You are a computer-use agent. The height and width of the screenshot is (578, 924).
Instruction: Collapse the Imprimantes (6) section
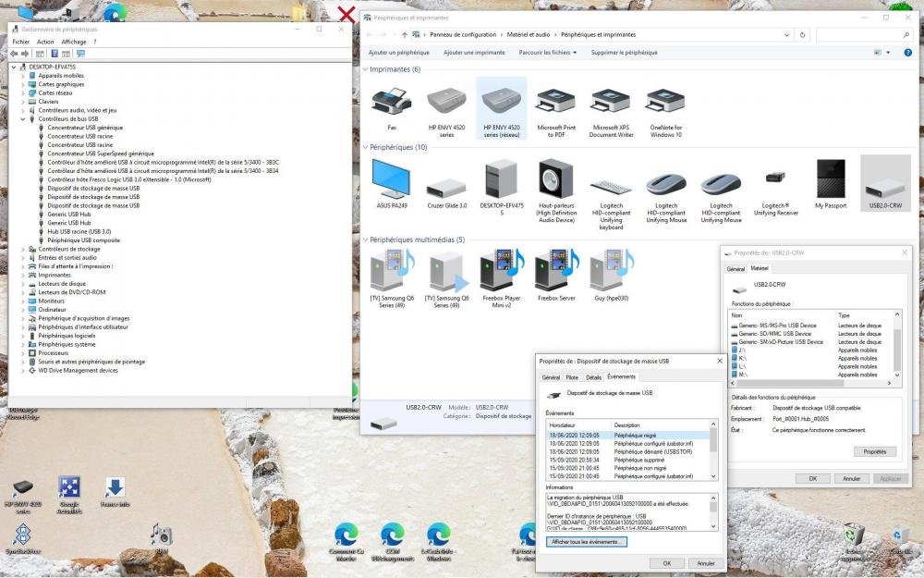point(367,69)
